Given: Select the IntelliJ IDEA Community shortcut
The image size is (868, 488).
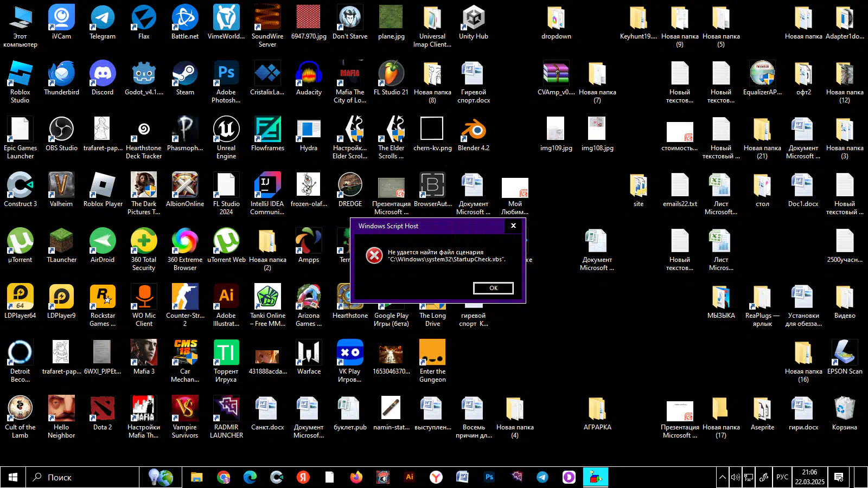Looking at the screenshot, I should [x=267, y=194].
